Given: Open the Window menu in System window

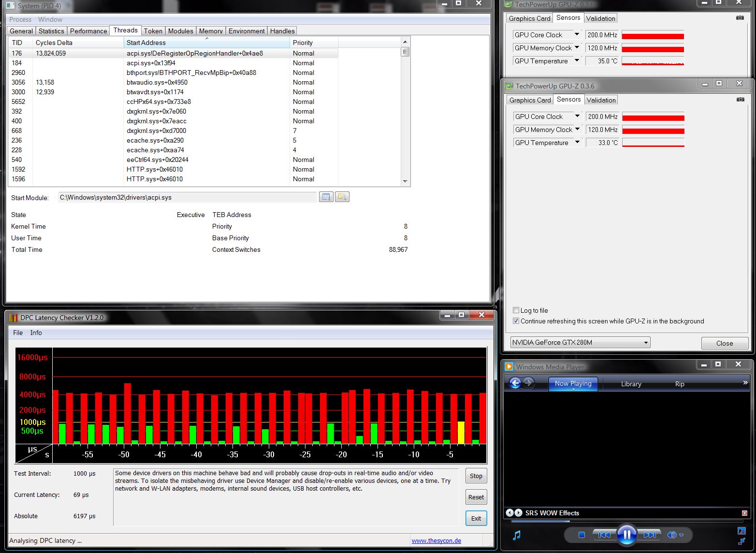Looking at the screenshot, I should (50, 19).
